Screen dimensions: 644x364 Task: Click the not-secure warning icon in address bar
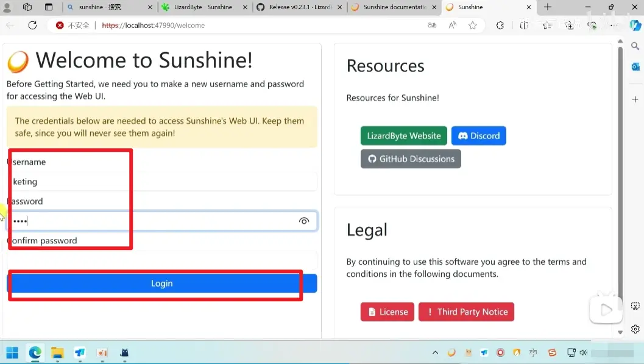tap(60, 26)
